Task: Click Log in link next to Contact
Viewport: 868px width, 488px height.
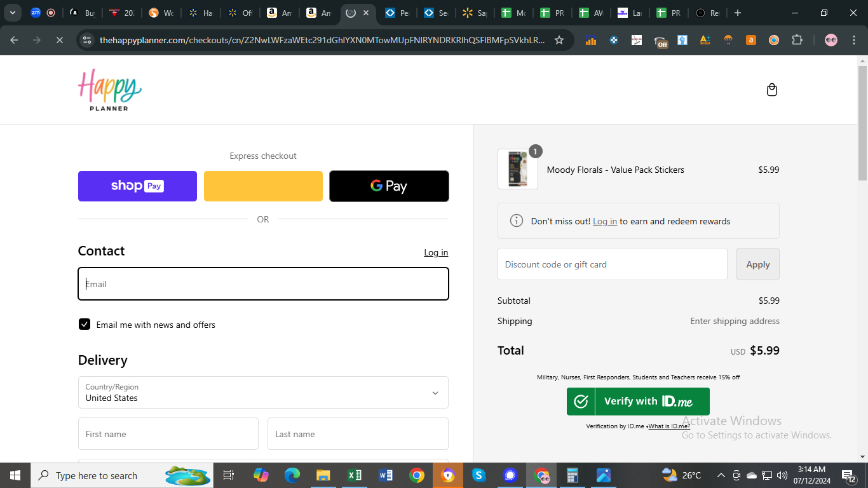Action: pos(436,252)
